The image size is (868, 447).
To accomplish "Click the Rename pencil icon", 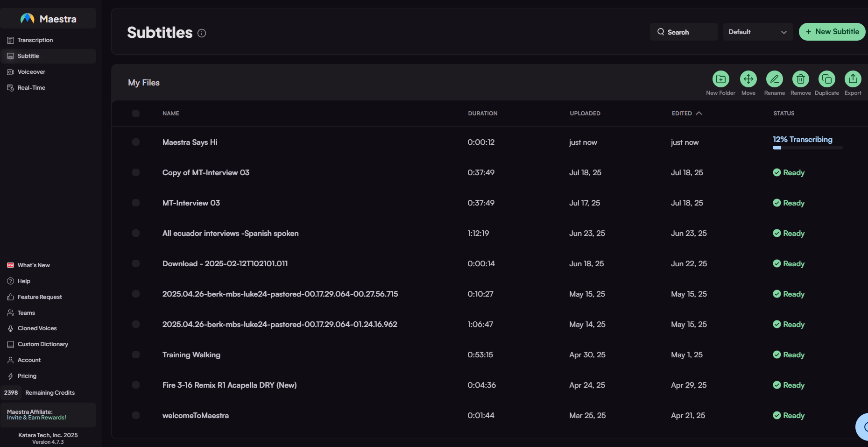I will (774, 79).
